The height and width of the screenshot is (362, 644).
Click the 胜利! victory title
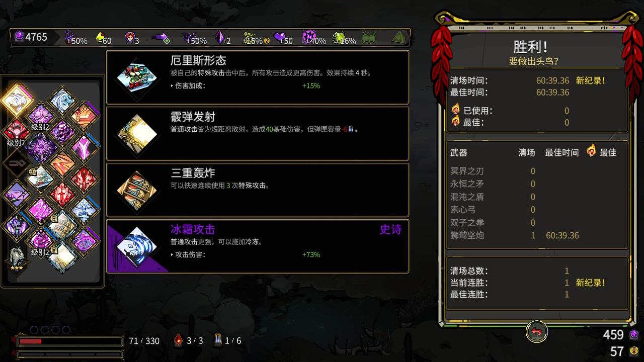(530, 47)
